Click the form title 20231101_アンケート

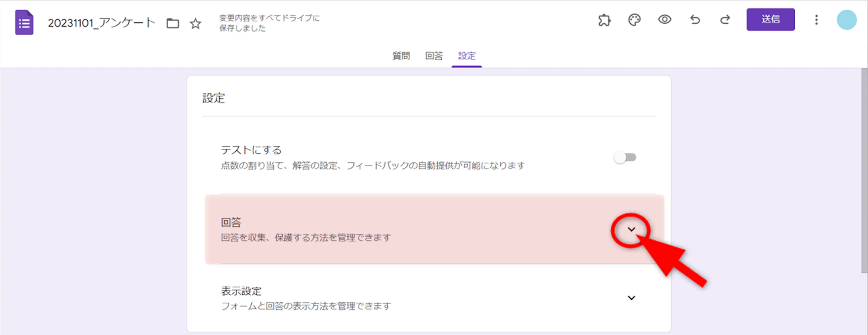(102, 23)
